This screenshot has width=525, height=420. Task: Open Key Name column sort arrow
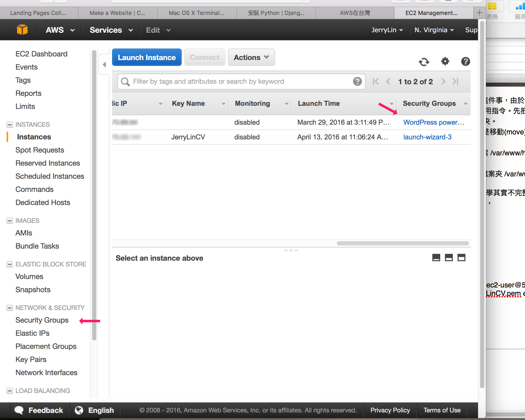(223, 104)
